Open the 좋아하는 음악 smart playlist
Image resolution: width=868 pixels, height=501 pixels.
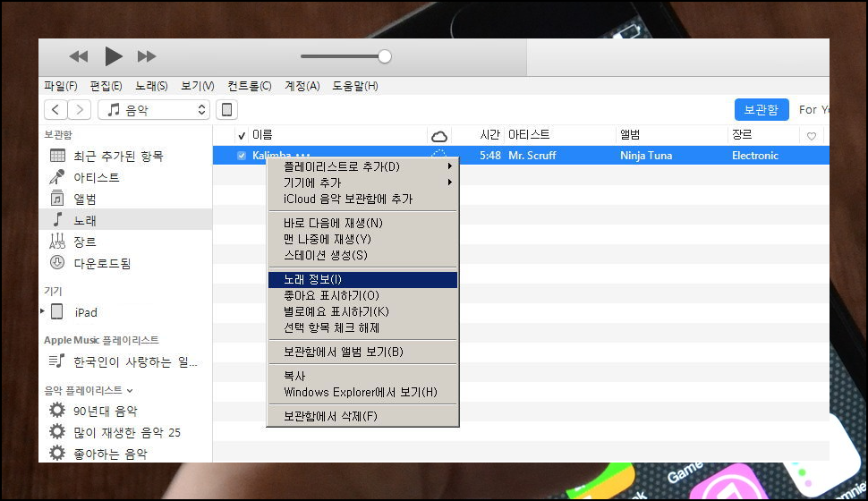pos(125,454)
